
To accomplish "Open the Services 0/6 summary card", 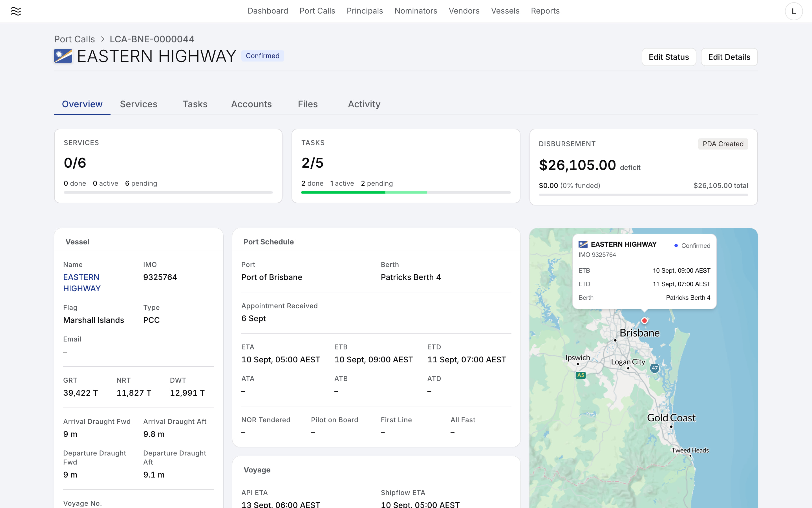I will pyautogui.click(x=168, y=166).
